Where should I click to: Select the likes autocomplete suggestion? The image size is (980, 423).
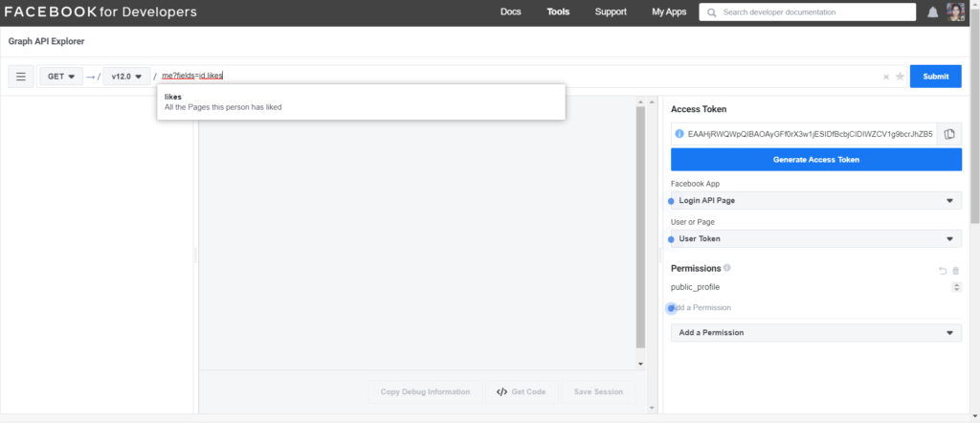pos(361,101)
